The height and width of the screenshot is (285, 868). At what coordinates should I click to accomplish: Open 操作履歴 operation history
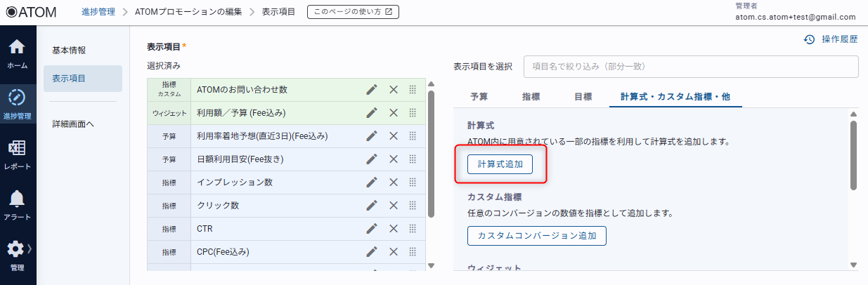click(x=831, y=40)
